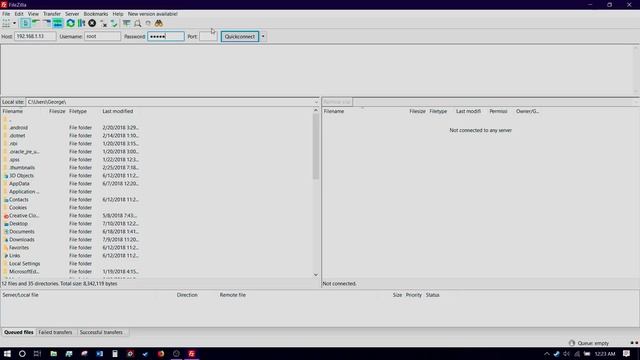Open the Bookmarks menu
640x360 pixels.
point(96,14)
